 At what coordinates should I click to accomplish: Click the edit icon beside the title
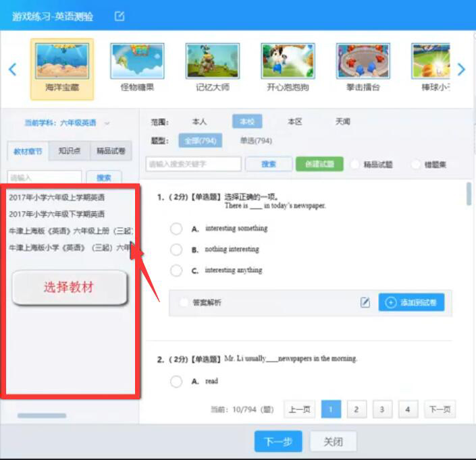pos(120,16)
